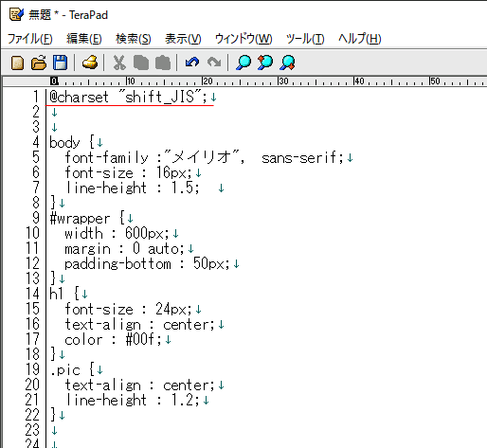Click the Redo arrow icon

point(214,63)
